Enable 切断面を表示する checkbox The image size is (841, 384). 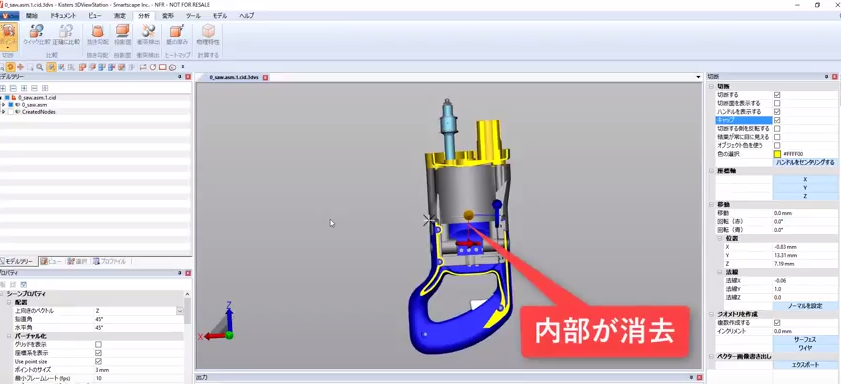coord(777,103)
